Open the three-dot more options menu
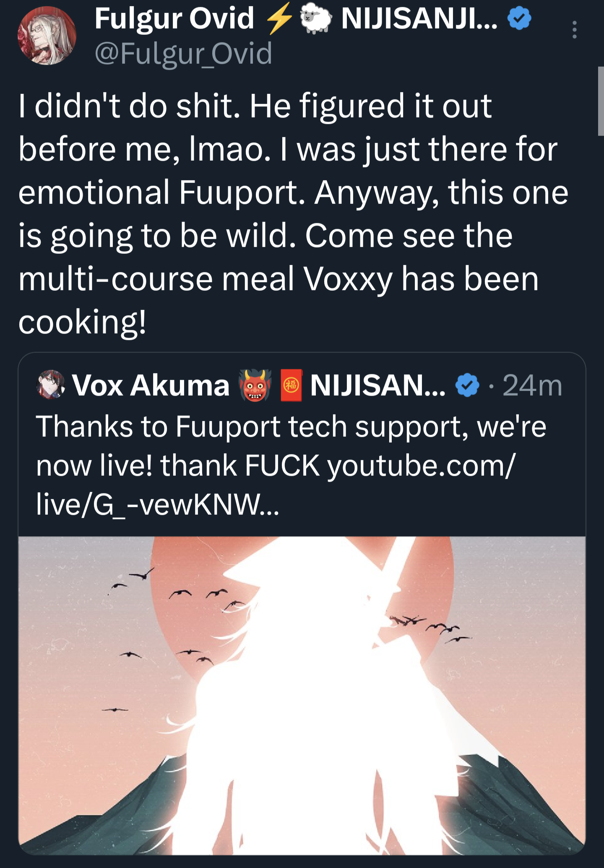604x868 pixels. click(x=574, y=30)
